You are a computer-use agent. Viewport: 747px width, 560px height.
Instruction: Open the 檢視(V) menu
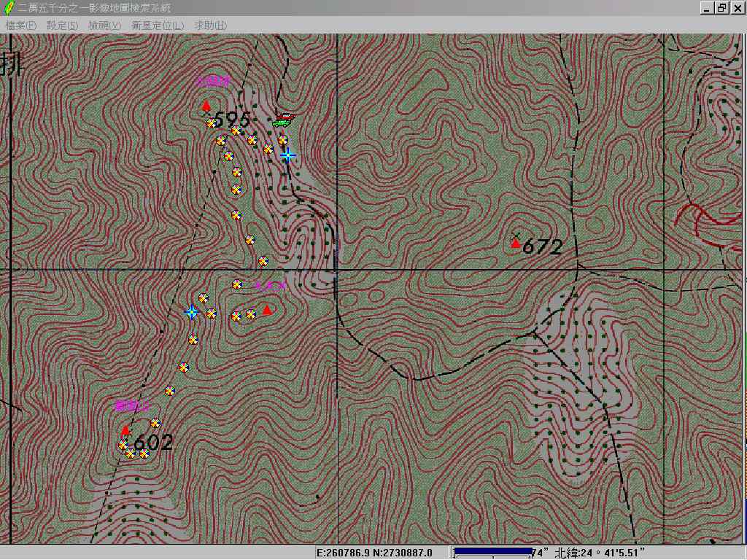pos(104,25)
